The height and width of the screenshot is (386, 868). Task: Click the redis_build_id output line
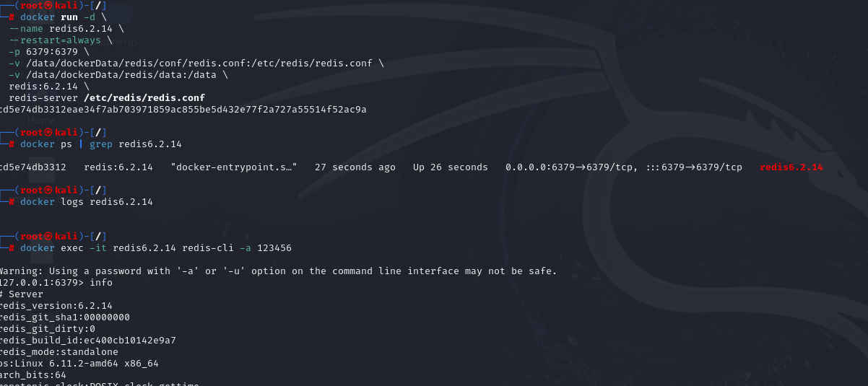pos(88,341)
